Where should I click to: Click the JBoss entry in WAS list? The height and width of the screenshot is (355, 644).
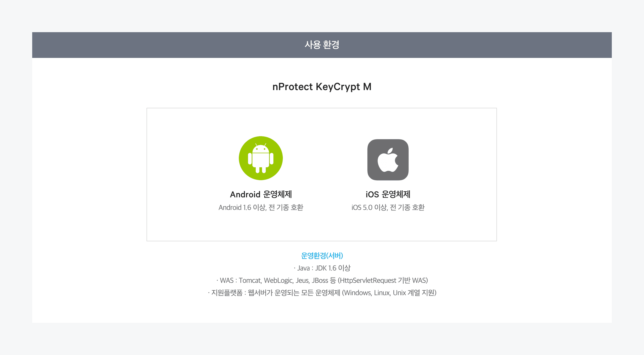pyautogui.click(x=320, y=280)
